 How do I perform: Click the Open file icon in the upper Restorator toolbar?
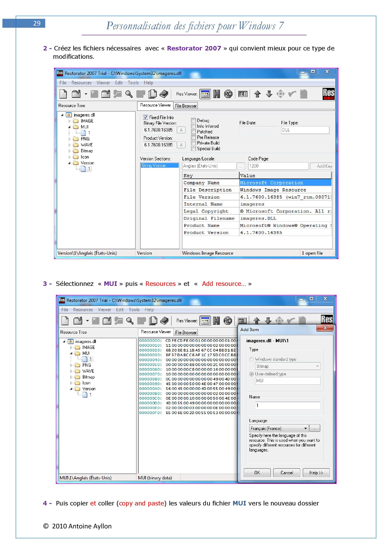pyautogui.click(x=76, y=94)
